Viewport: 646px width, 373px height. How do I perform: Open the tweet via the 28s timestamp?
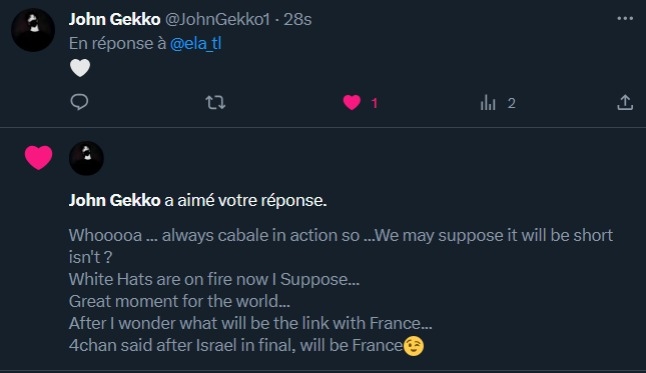[x=297, y=19]
